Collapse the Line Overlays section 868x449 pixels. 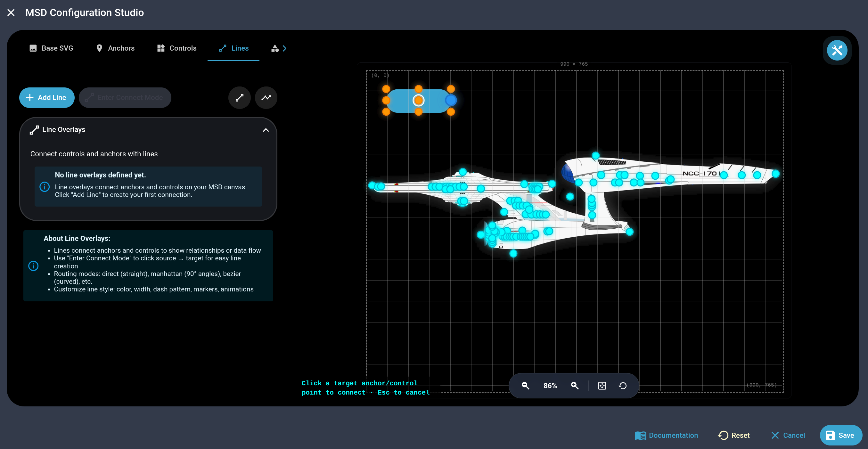click(x=266, y=130)
